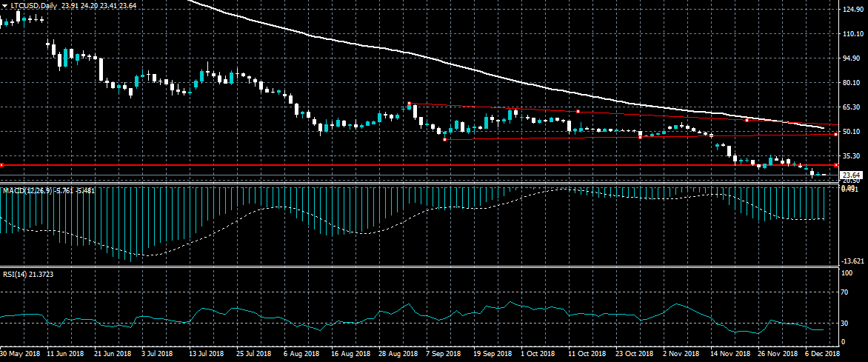The width and height of the screenshot is (868, 362).
Task: Click the 124.90 price axis label
Action: pyautogui.click(x=852, y=10)
